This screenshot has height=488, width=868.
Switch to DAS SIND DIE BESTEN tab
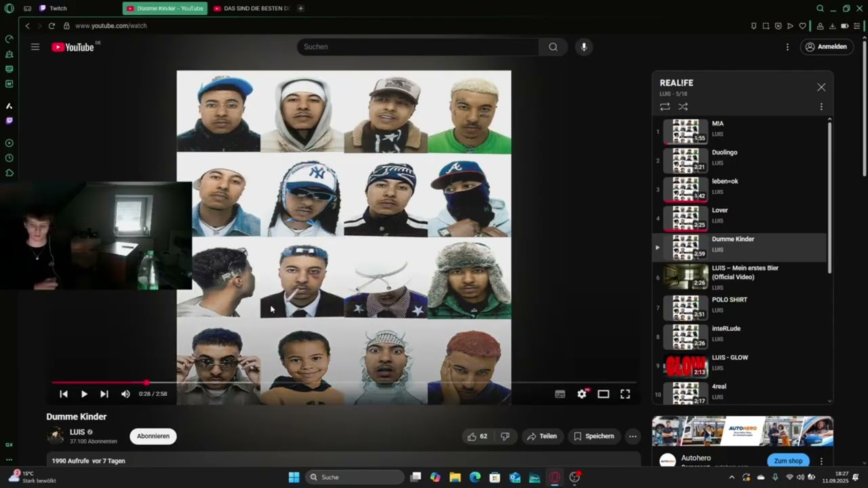click(x=252, y=9)
